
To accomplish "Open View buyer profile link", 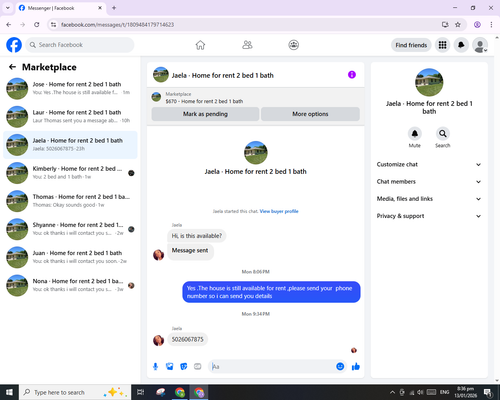I will [279, 211].
